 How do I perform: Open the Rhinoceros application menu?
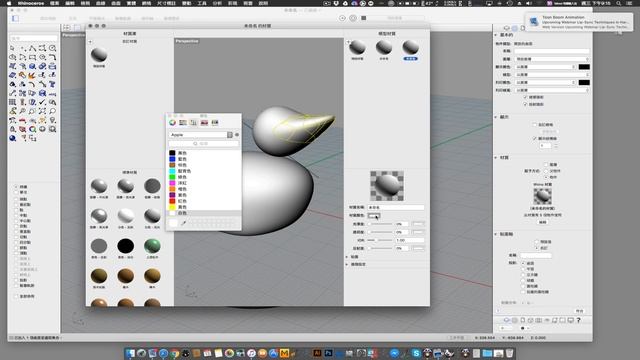pos(31,3)
